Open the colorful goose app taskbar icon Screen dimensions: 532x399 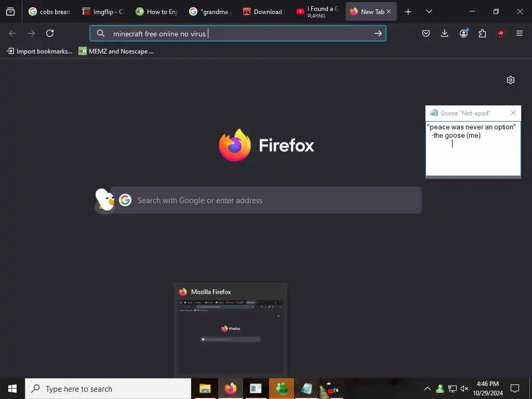click(x=331, y=389)
